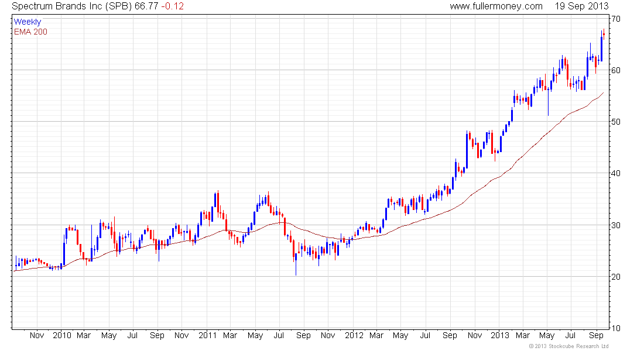Select the red EMA 200 legend label
644x351 pixels.
click(30, 32)
